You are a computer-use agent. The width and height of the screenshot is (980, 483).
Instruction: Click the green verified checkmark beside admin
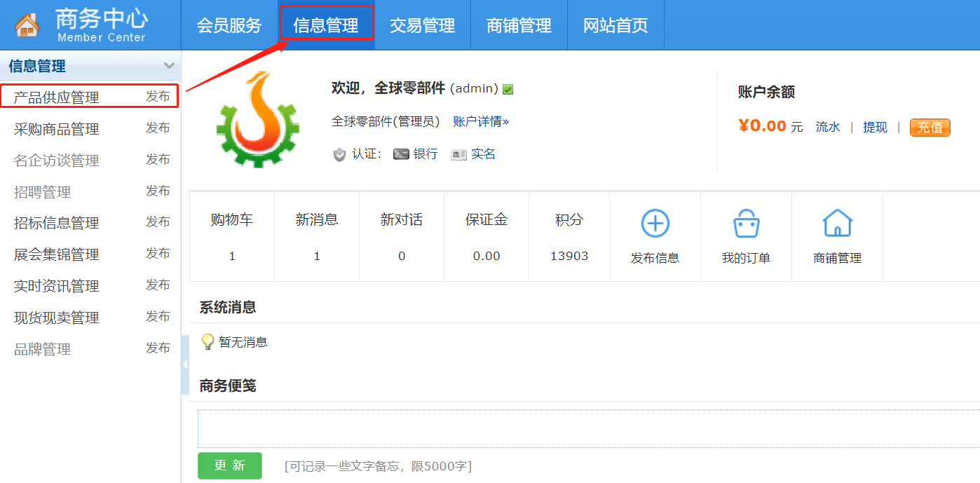pyautogui.click(x=508, y=90)
